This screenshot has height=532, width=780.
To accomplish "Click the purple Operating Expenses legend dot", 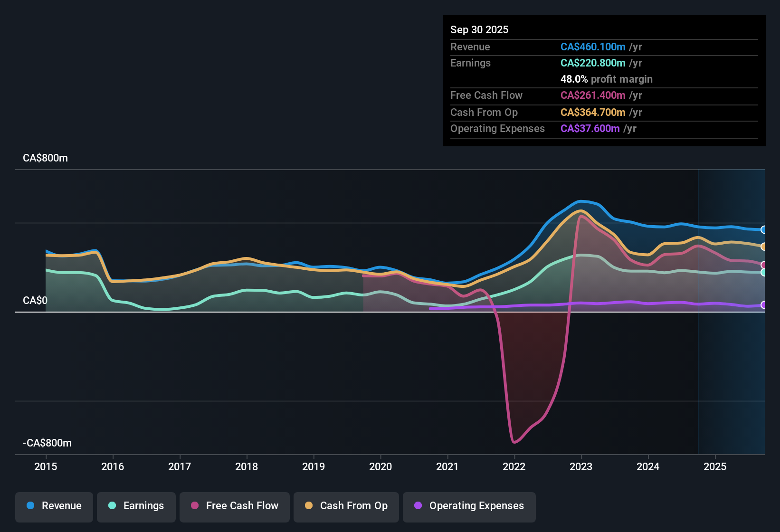I will 418,506.
